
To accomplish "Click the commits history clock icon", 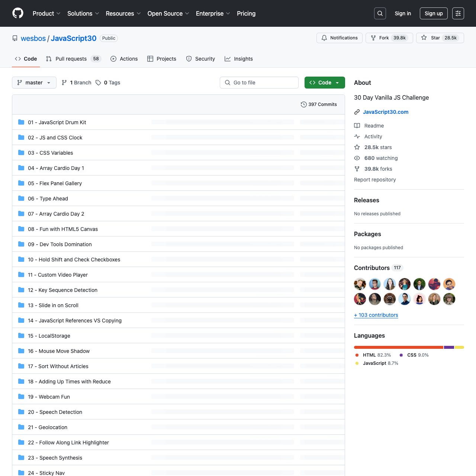I will click(x=303, y=104).
